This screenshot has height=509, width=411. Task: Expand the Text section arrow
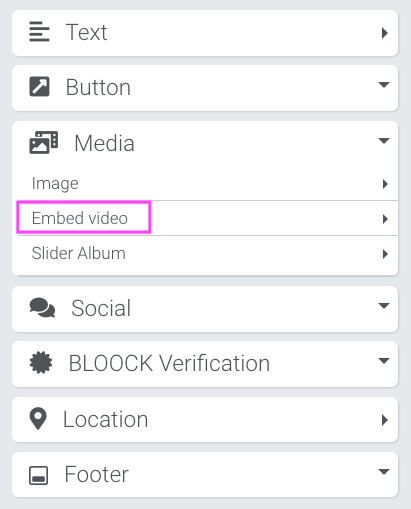point(385,33)
